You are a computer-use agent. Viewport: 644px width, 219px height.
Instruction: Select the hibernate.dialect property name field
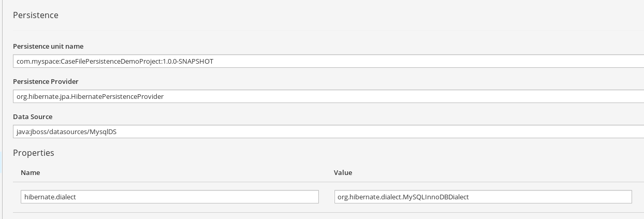pos(170,197)
